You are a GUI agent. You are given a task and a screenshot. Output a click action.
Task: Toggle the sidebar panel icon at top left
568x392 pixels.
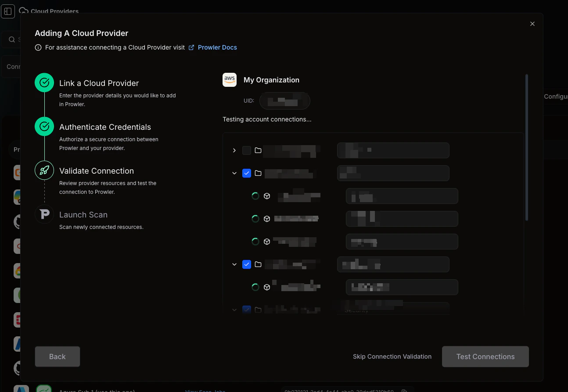click(x=8, y=11)
